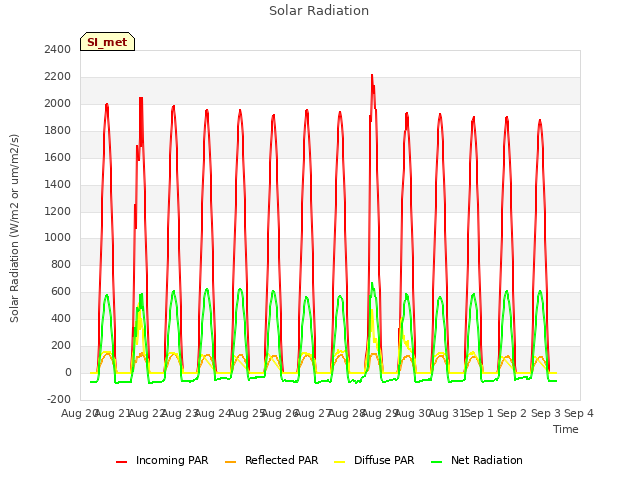The width and height of the screenshot is (640, 480).
Task: Toggle the Incoming PAR legend entry
Action: 162,460
